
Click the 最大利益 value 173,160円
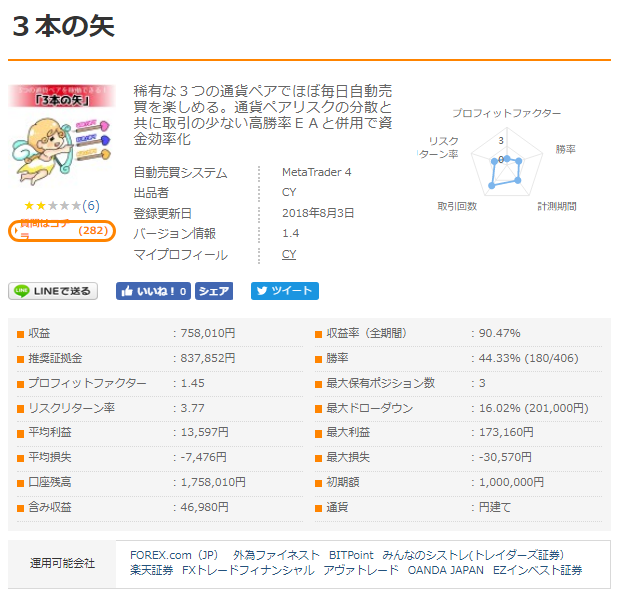point(506,432)
